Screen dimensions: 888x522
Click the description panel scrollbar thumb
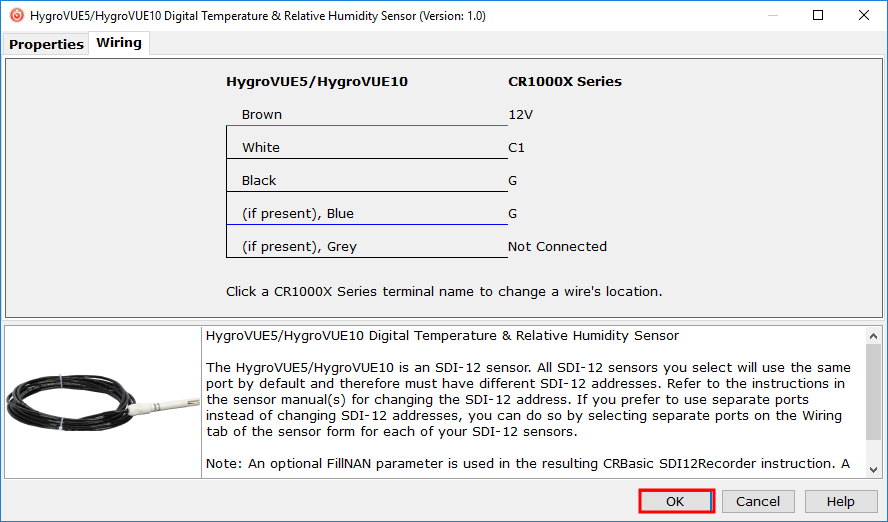tap(873, 390)
